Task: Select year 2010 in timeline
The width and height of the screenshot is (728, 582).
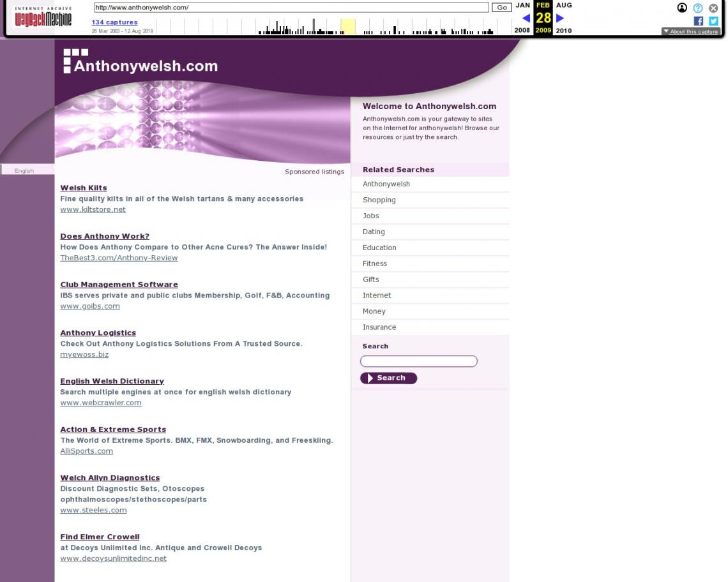Action: (564, 31)
